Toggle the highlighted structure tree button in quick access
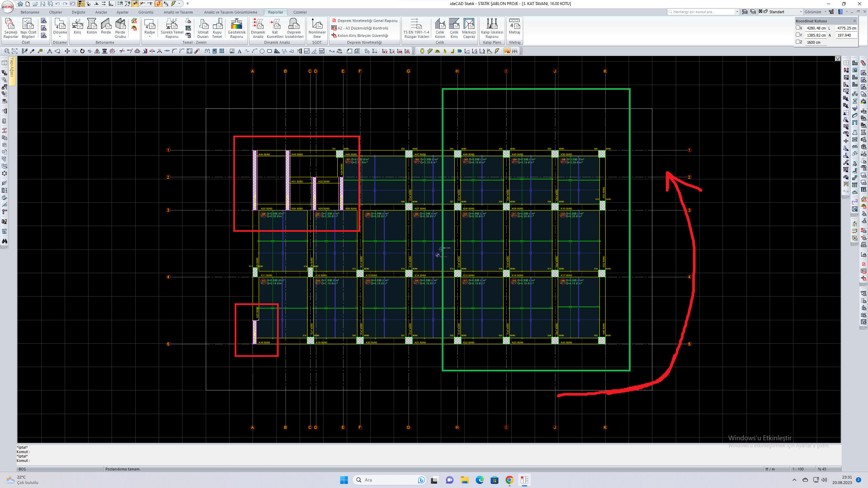Image resolution: width=868 pixels, height=488 pixels. [x=81, y=4]
